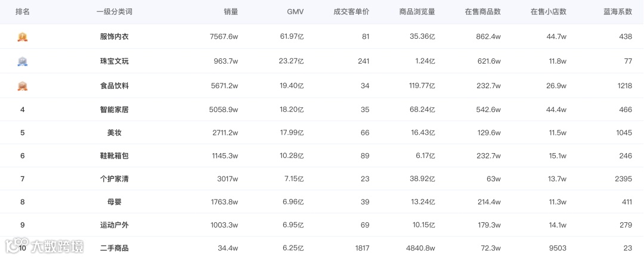Open the 二手商品 category

click(x=114, y=248)
